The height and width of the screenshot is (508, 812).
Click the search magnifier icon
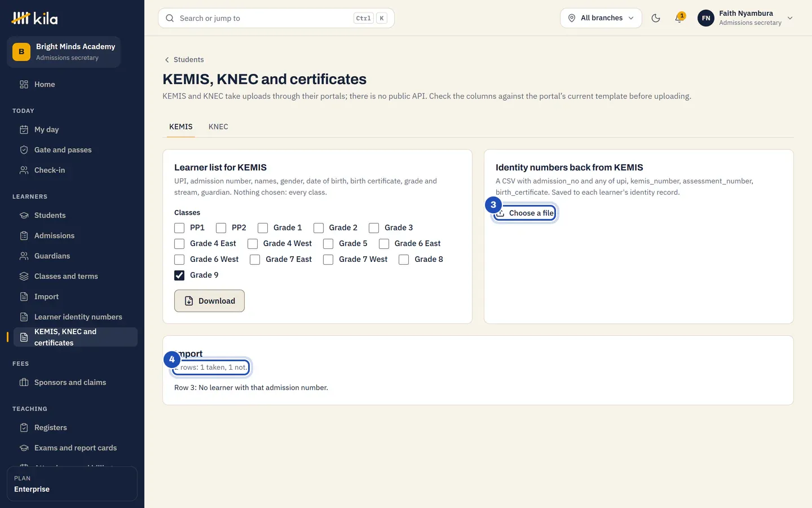click(x=170, y=18)
